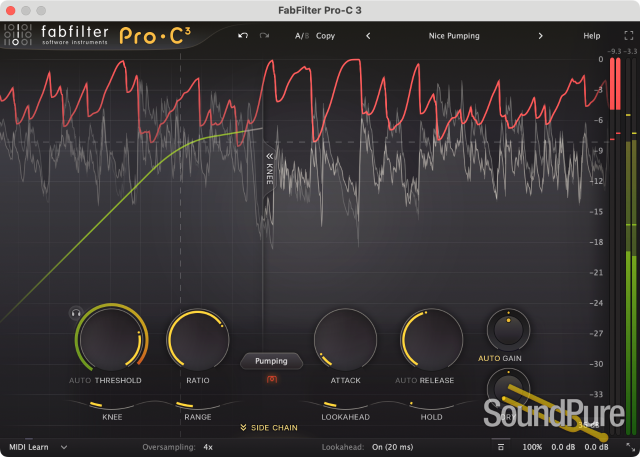Image resolution: width=640 pixels, height=457 pixels.
Task: Click the FabFilter logo icon
Action: click(x=18, y=35)
